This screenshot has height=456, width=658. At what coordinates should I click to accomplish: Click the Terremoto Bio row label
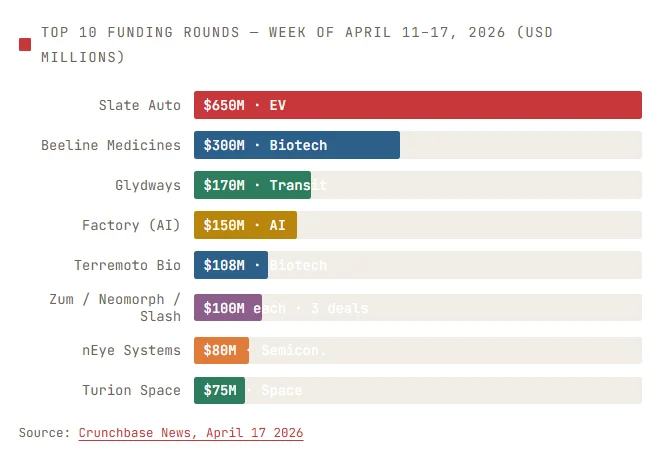(x=127, y=265)
